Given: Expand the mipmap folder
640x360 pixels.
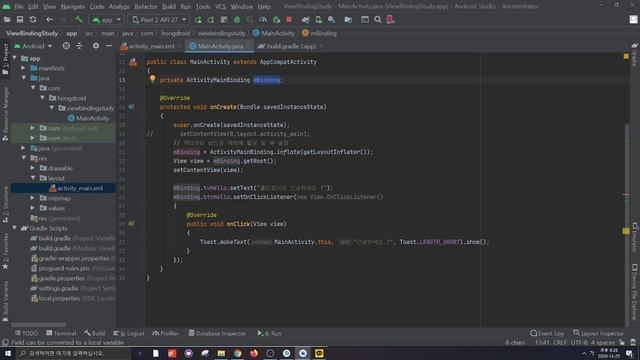Looking at the screenshot, I should click(33, 198).
